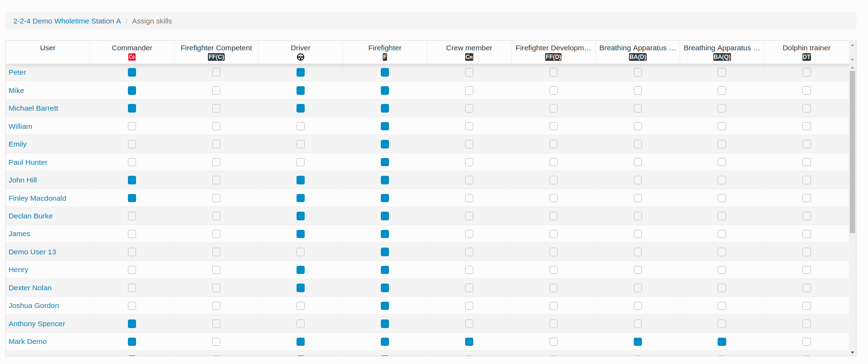
Task: Click the red Commander 'Co' badge icon
Action: point(132,57)
